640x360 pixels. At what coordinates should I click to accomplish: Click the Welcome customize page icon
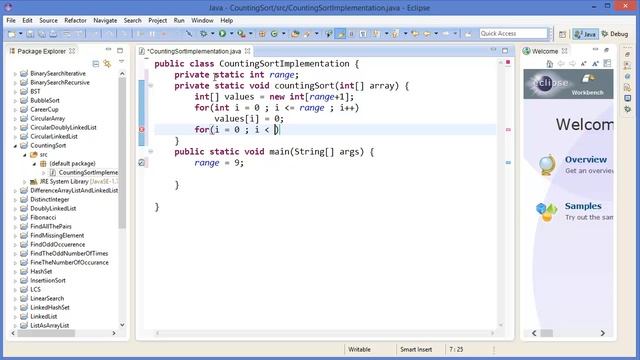(x=607, y=64)
